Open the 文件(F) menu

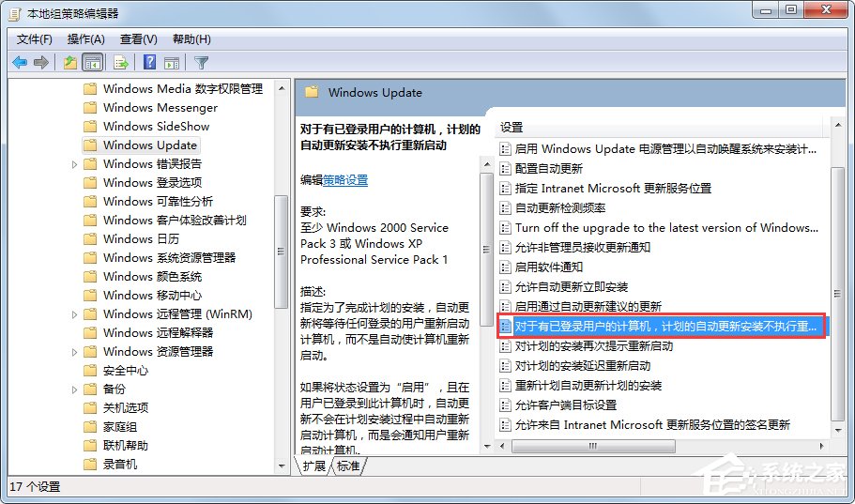35,39
